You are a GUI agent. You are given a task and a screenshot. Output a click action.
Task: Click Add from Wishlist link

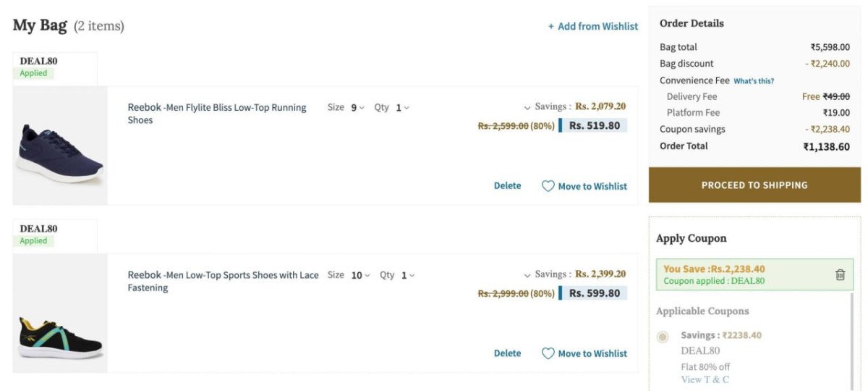click(597, 26)
